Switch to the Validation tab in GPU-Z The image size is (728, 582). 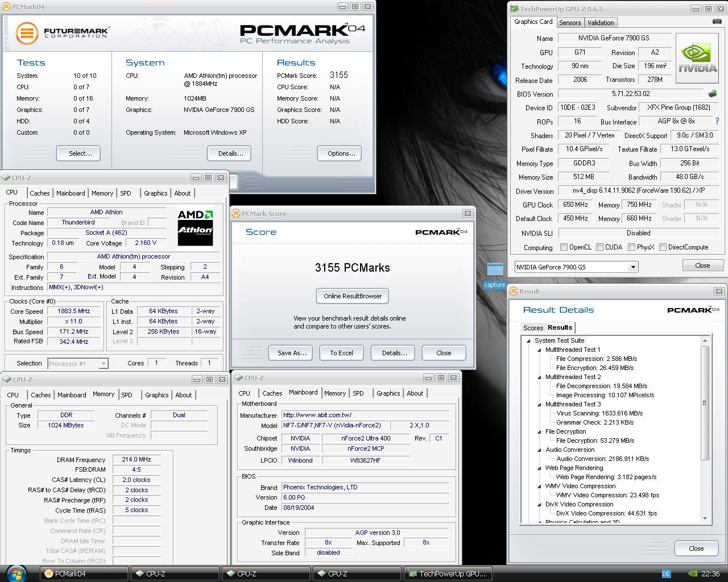(601, 23)
